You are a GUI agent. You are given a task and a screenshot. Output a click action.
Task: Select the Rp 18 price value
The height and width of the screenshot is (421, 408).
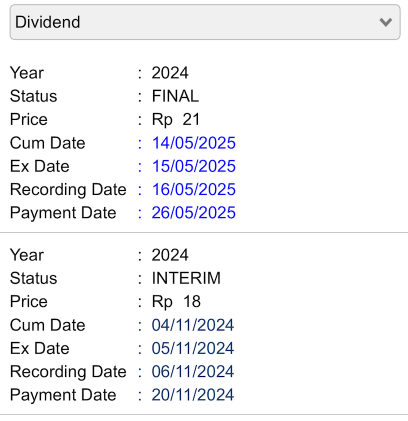pos(176,302)
